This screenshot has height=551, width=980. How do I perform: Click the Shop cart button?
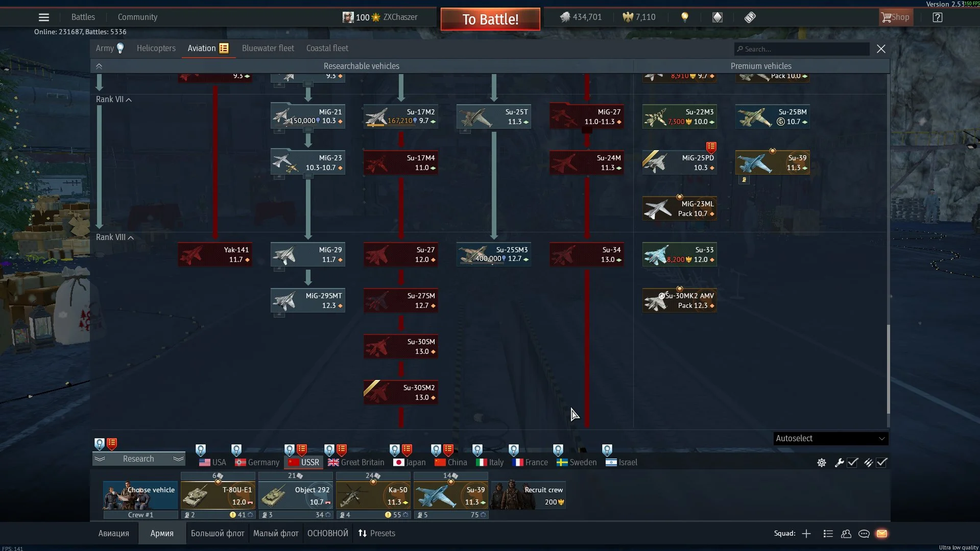(895, 17)
